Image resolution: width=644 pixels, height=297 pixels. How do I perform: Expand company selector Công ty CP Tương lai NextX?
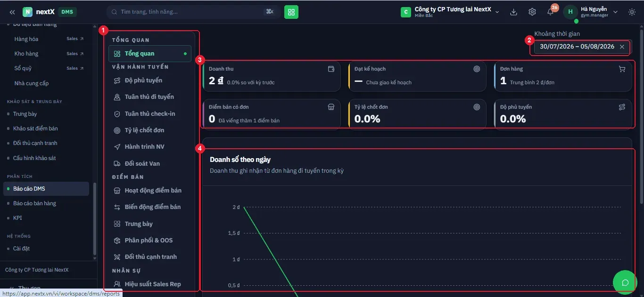click(x=450, y=12)
